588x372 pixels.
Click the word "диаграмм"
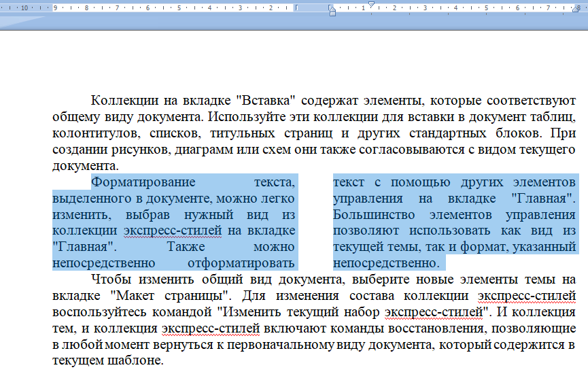(x=204, y=150)
